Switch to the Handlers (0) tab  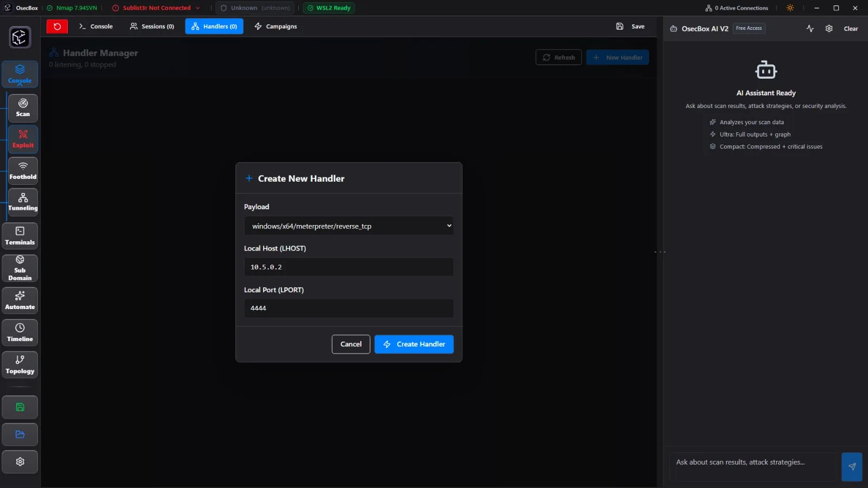point(214,26)
